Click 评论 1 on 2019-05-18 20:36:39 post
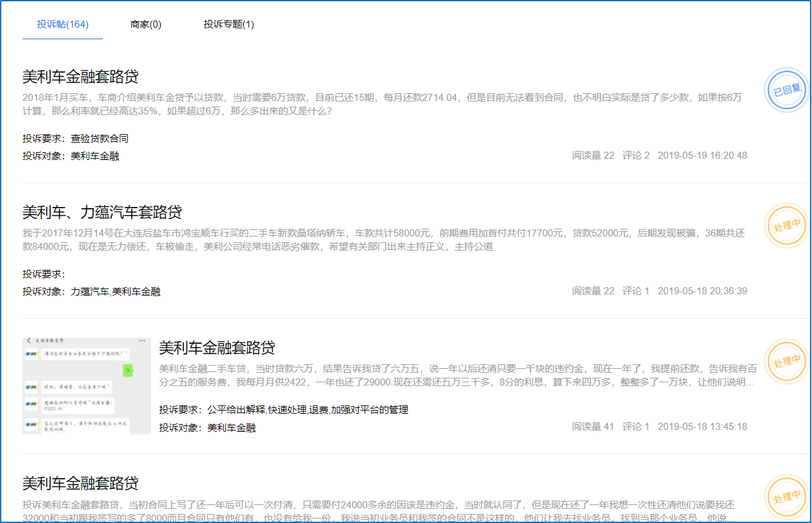Image resolution: width=812 pixels, height=523 pixels. (636, 291)
